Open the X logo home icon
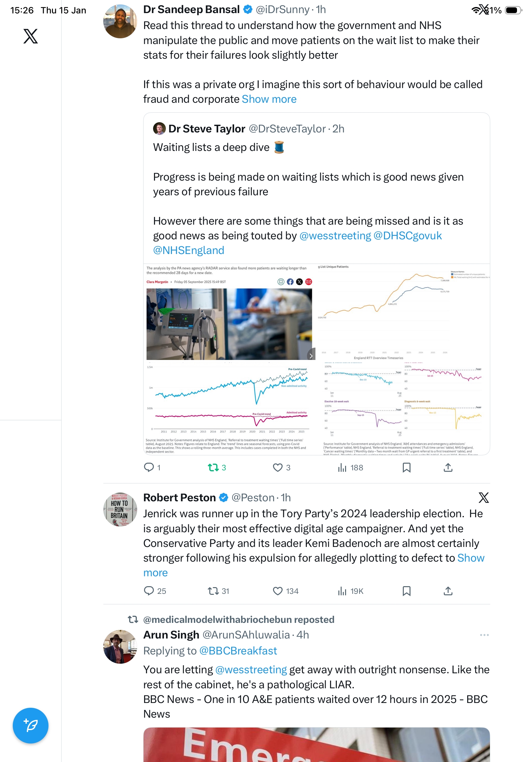 (31, 36)
